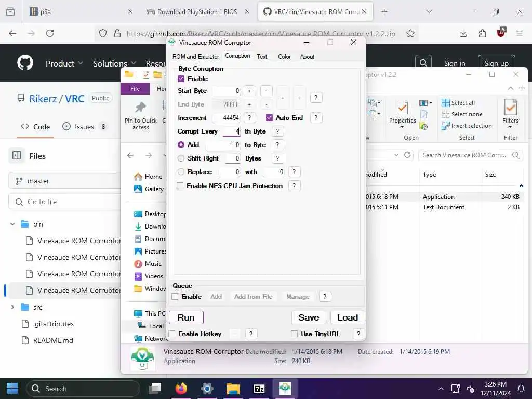Select the Replace radio option
The image size is (532, 399).
coord(181,172)
